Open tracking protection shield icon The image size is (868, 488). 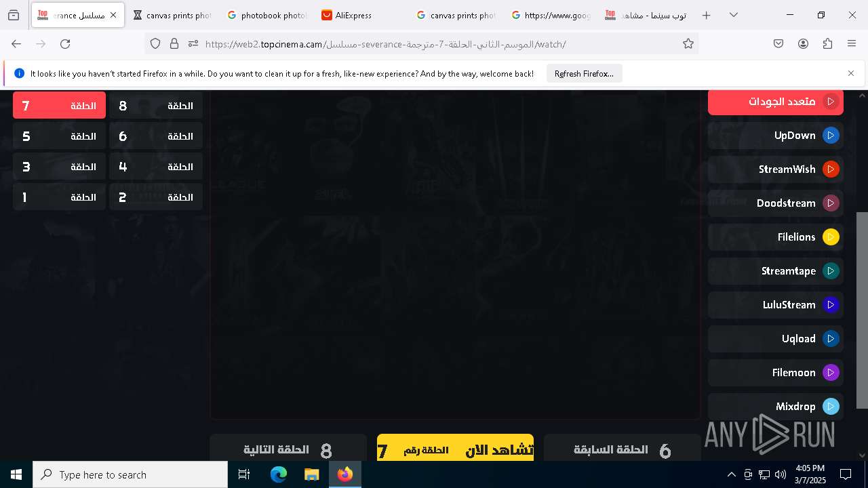[x=155, y=43]
